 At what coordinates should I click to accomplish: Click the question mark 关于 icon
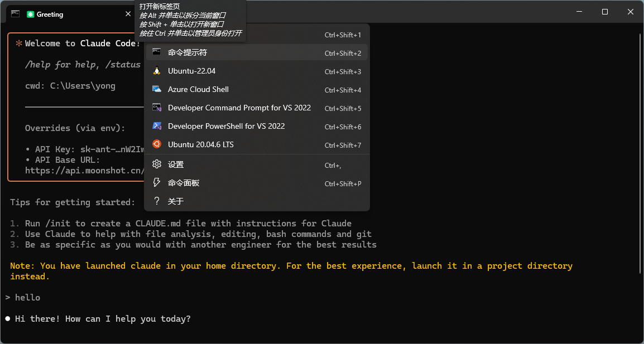(156, 201)
